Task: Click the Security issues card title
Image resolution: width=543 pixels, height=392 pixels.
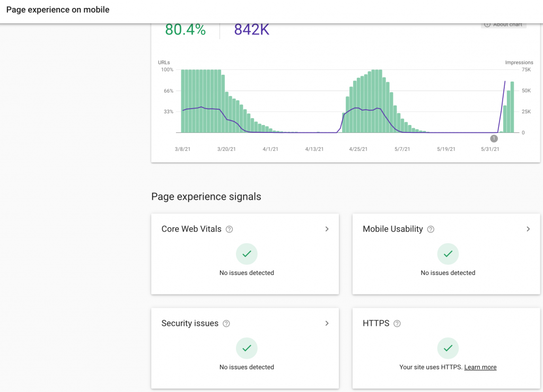Action: tap(190, 324)
